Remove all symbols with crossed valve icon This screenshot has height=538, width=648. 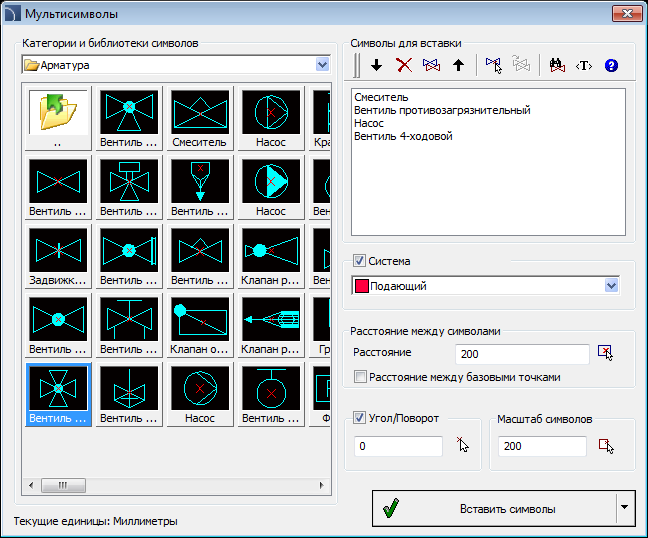431,65
